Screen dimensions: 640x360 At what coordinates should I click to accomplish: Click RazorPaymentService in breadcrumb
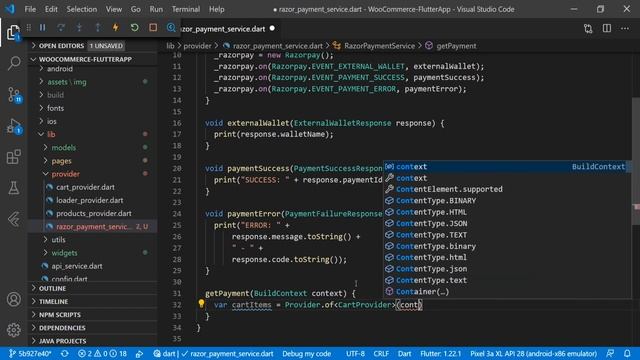coord(379,46)
